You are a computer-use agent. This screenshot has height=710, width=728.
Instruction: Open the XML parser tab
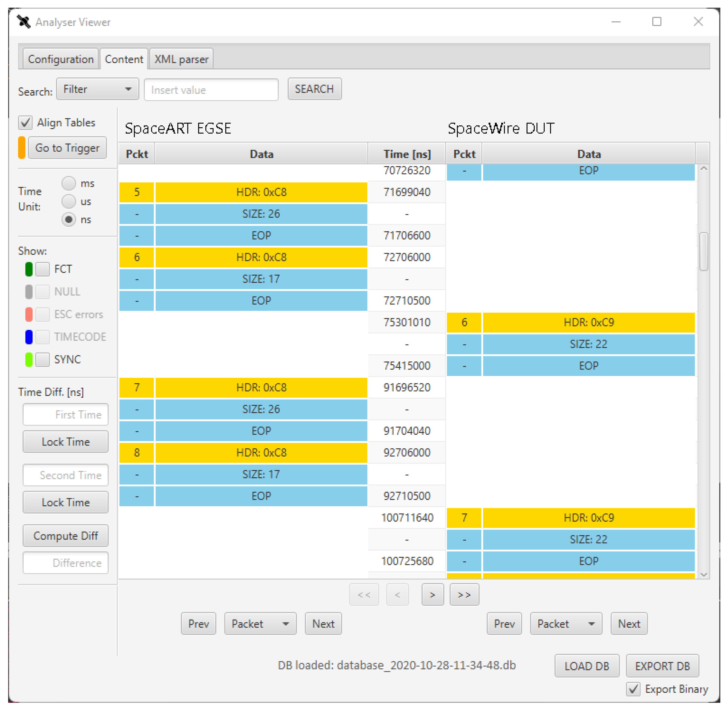(181, 59)
